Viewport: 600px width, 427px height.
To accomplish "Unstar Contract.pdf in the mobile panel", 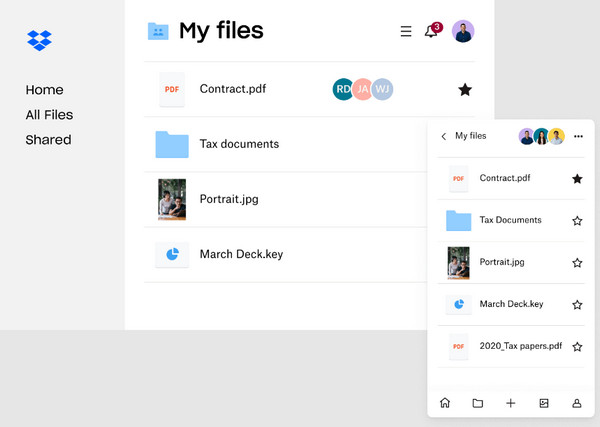I will tap(577, 179).
